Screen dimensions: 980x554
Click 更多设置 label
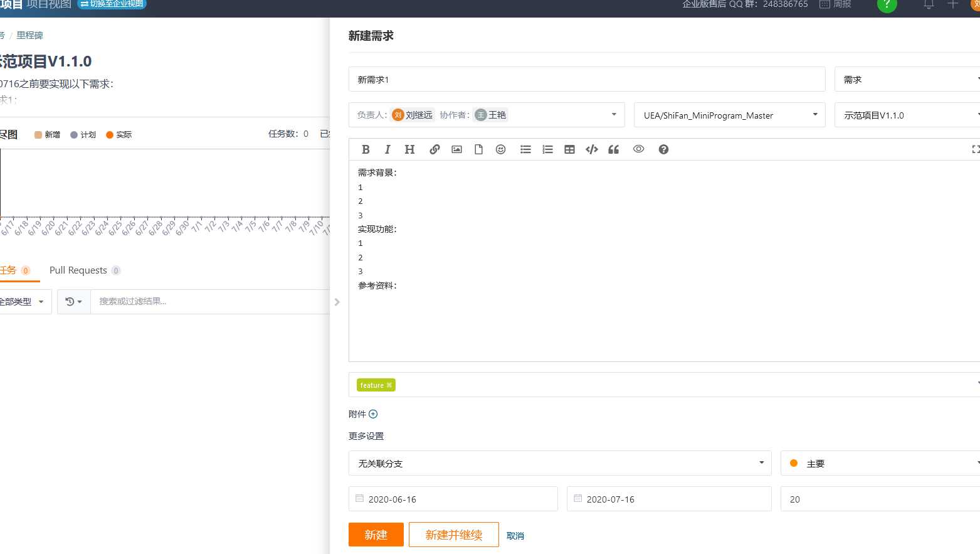click(x=366, y=436)
